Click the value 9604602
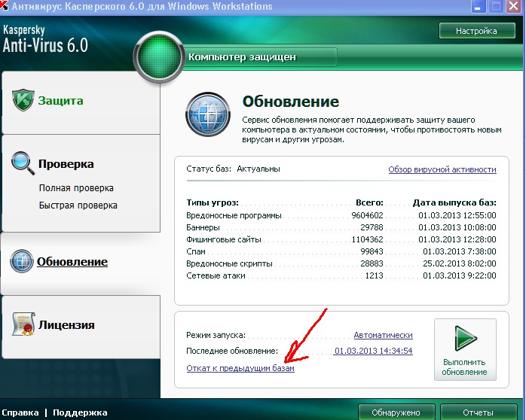 (367, 215)
